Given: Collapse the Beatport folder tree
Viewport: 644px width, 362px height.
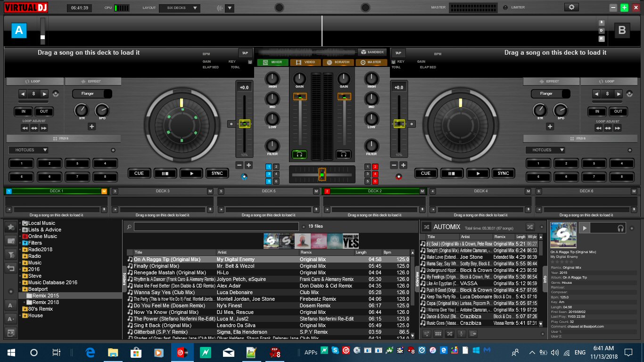Looking at the screenshot, I should (x=20, y=289).
